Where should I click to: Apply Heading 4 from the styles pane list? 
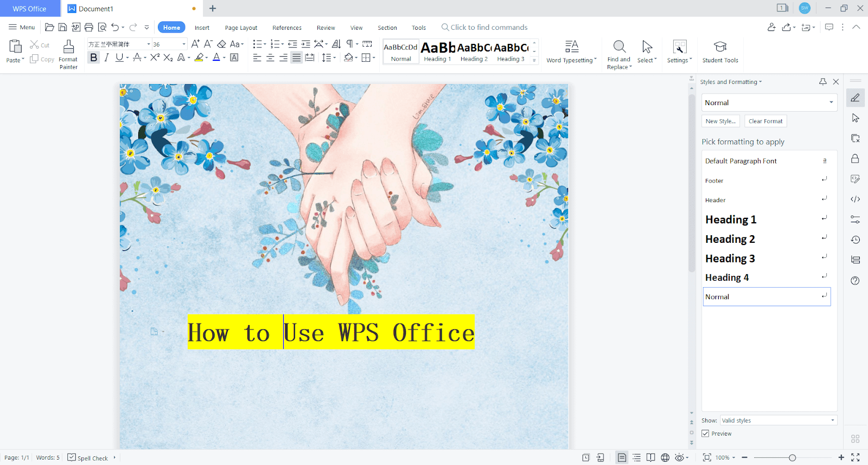[x=767, y=277]
